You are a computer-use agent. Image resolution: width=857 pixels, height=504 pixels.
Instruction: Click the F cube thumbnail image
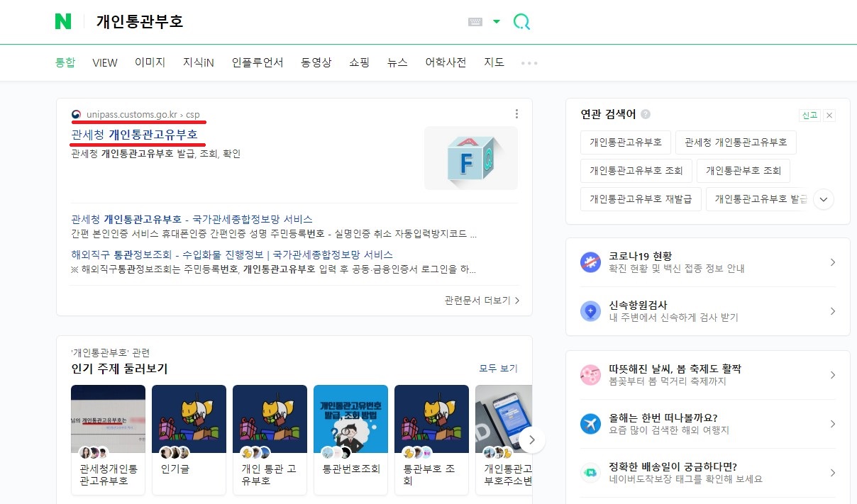(471, 158)
